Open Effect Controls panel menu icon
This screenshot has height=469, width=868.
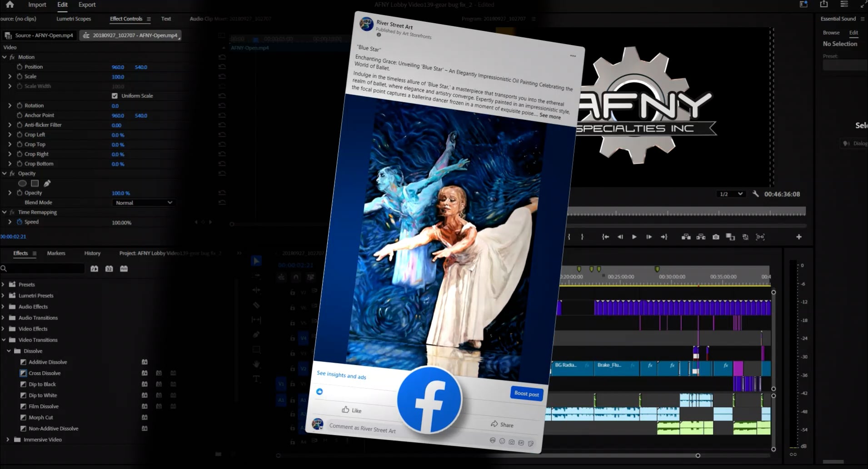click(149, 19)
